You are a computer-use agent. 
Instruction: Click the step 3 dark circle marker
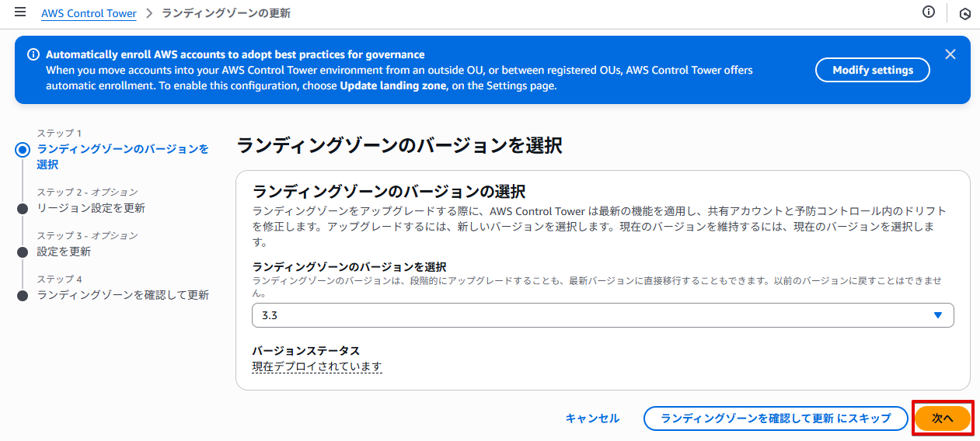[23, 252]
